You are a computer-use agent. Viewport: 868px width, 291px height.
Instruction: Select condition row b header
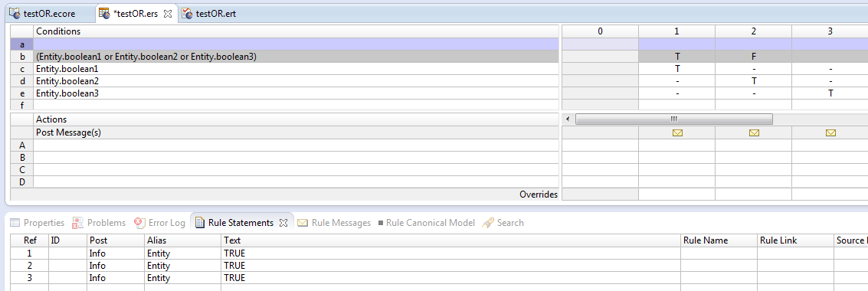pyautogui.click(x=21, y=57)
